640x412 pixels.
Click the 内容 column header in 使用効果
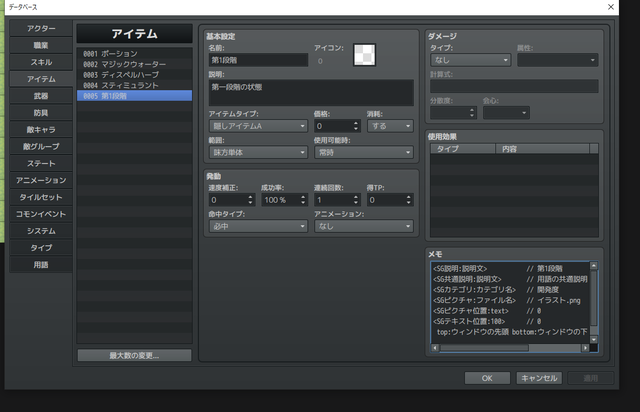pyautogui.click(x=542, y=149)
